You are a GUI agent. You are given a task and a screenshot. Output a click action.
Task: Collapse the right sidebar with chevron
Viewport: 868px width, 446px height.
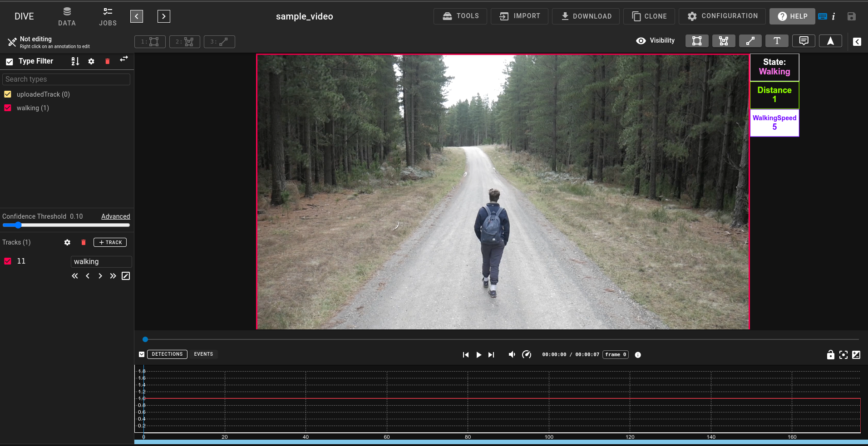857,42
